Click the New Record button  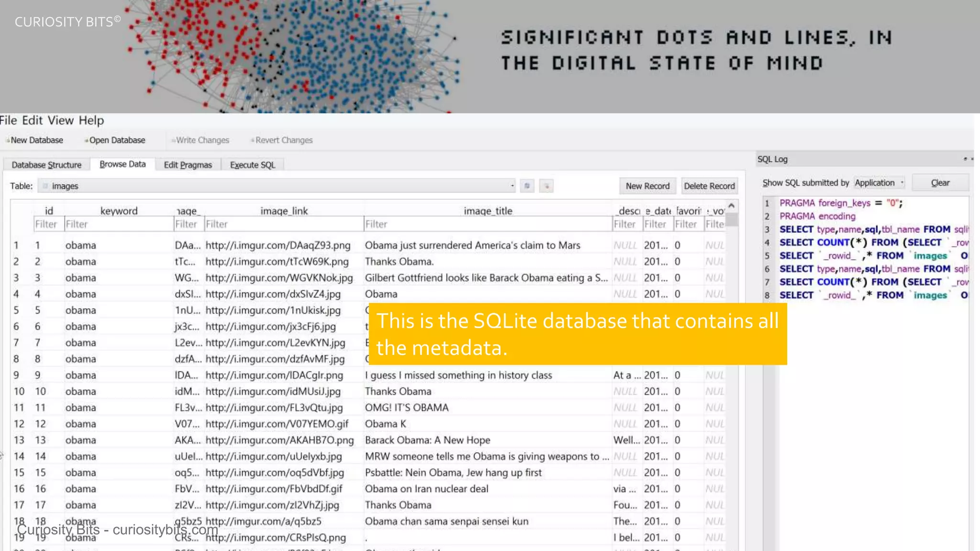(x=647, y=186)
